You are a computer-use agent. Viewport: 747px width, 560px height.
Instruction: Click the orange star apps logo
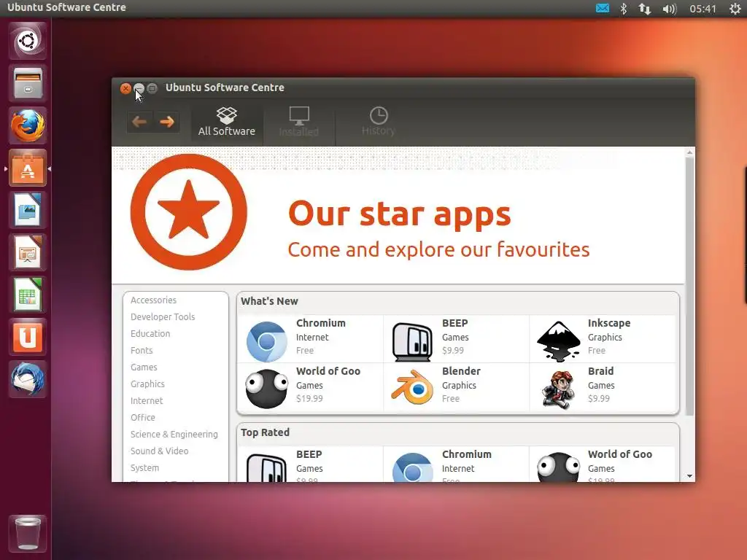[189, 212]
